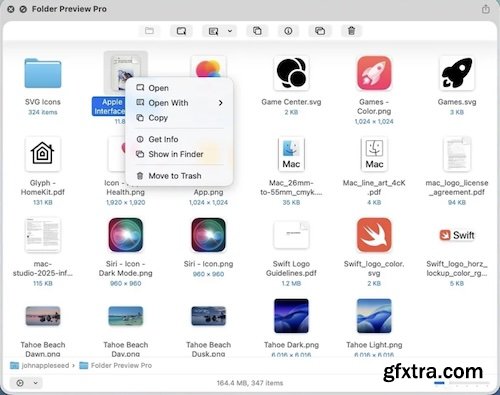The height and width of the screenshot is (395, 500).
Task: Click the Show in Finder toolbar icon
Action: pos(320,31)
